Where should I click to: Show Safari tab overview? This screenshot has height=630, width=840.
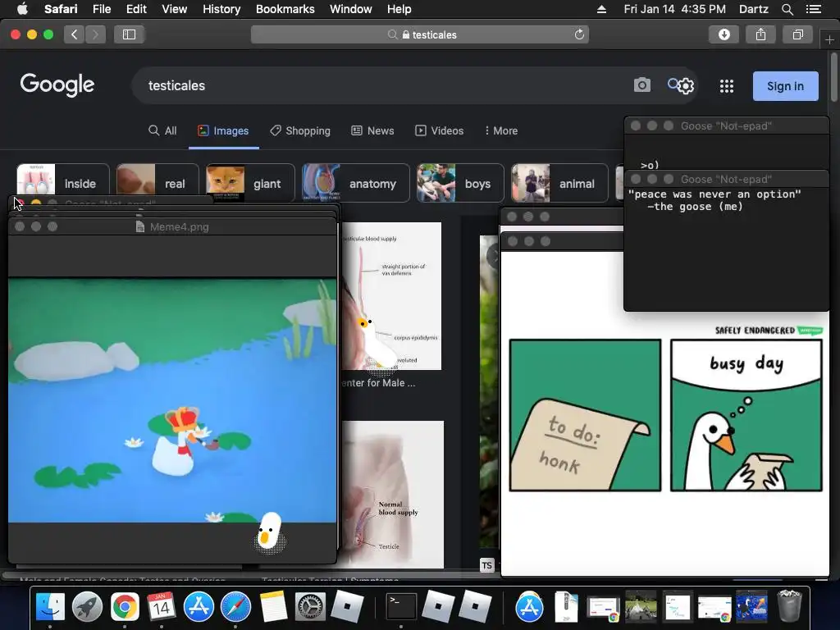coord(797,34)
